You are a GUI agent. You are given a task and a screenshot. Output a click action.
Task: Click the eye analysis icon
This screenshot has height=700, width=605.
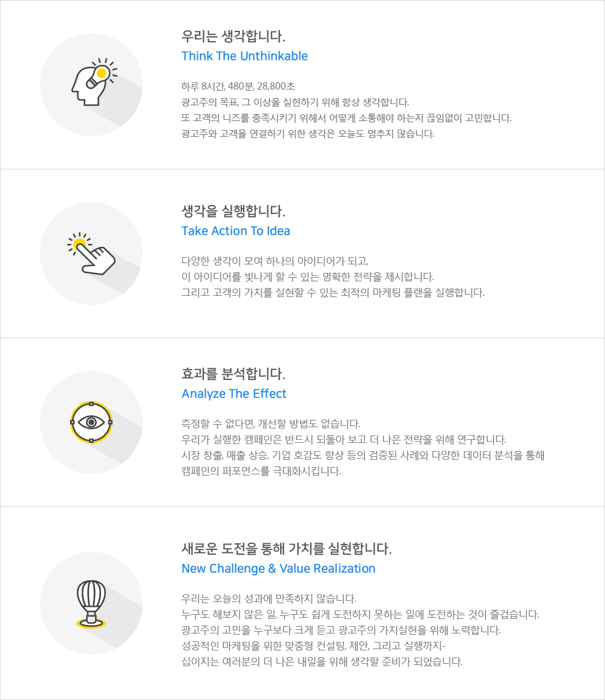pos(91,422)
